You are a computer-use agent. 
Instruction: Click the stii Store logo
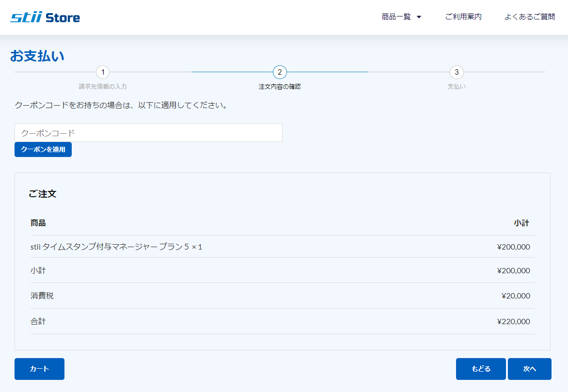pos(45,18)
